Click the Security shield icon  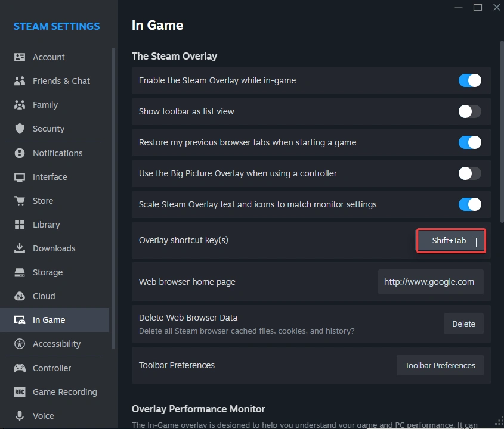pos(20,129)
